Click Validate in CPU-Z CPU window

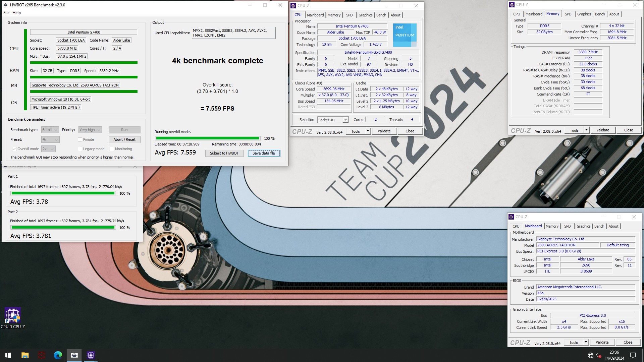pos(384,131)
